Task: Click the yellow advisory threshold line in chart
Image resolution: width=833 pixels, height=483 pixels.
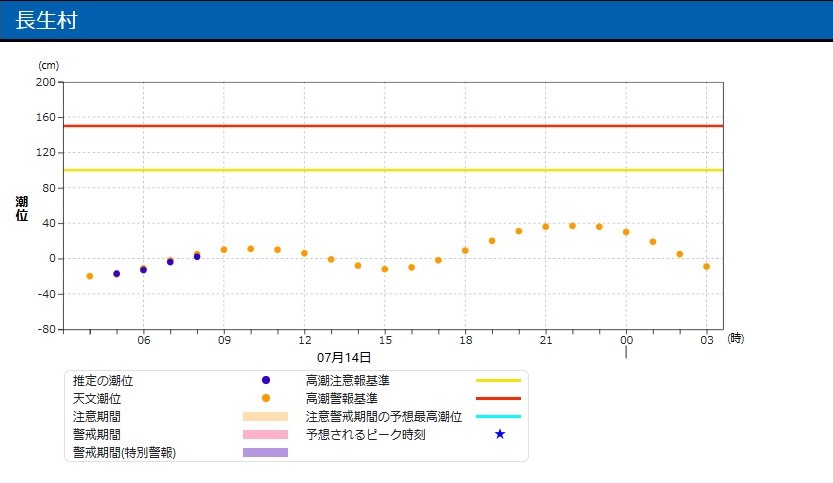Action: click(x=393, y=170)
